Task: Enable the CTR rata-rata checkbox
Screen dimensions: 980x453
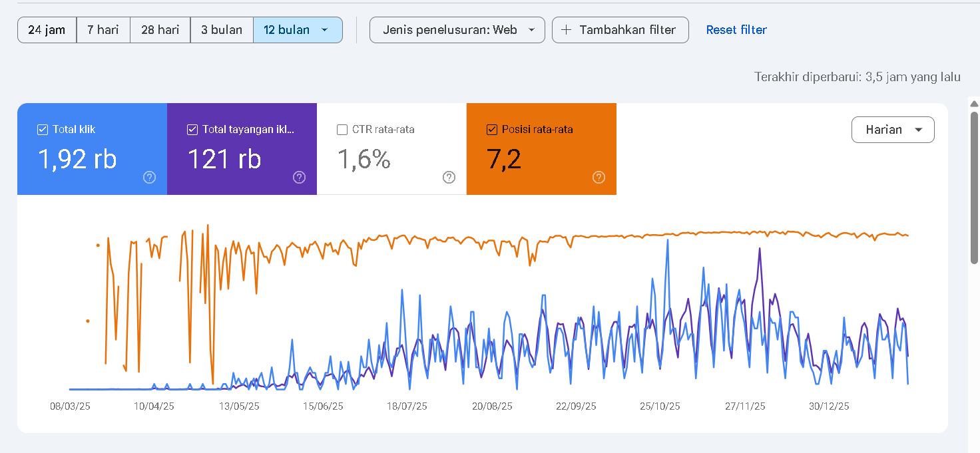Action: click(x=342, y=130)
